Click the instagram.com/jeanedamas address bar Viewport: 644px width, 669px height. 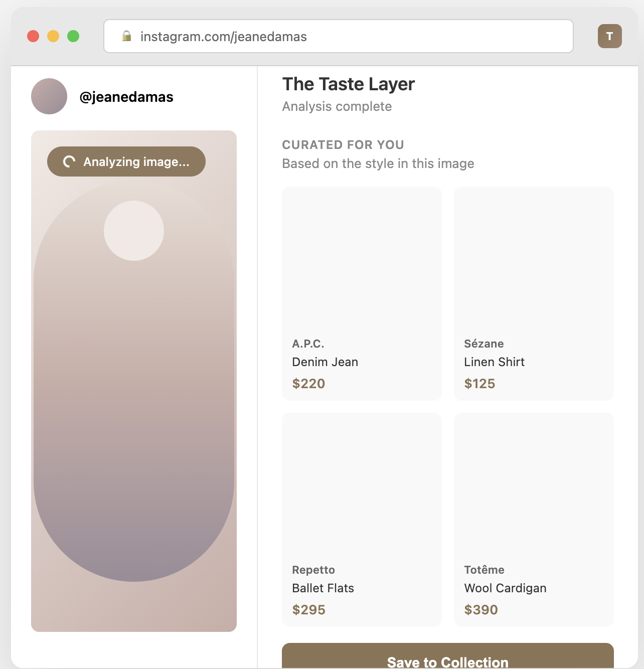coord(338,36)
